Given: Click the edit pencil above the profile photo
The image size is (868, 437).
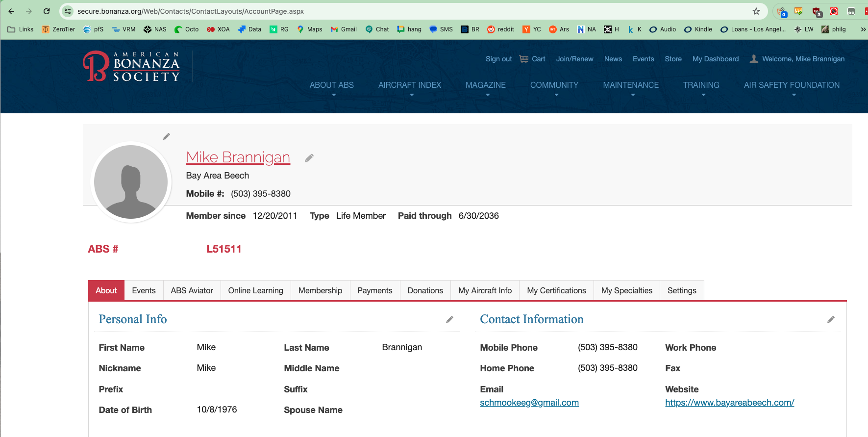Looking at the screenshot, I should tap(166, 137).
